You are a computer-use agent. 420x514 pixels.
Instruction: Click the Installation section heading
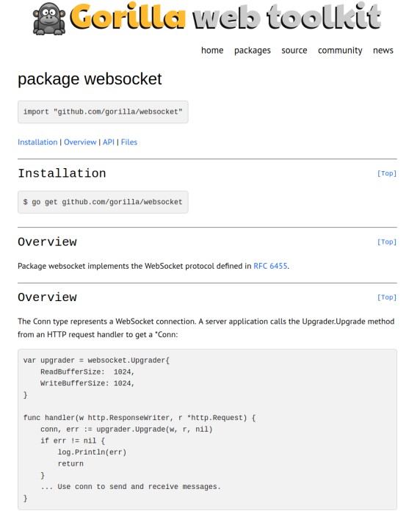click(62, 173)
